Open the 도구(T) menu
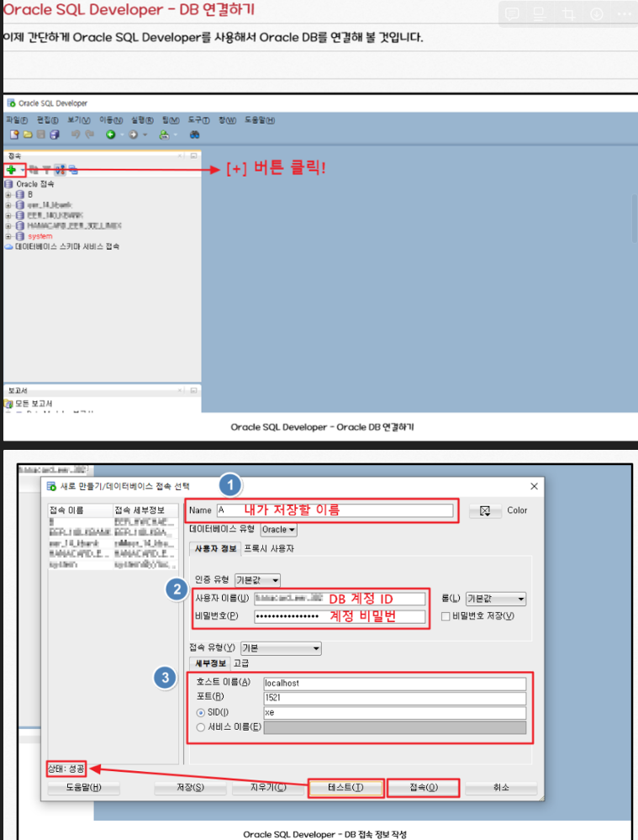Viewport: 638px width, 840px height. click(x=198, y=120)
